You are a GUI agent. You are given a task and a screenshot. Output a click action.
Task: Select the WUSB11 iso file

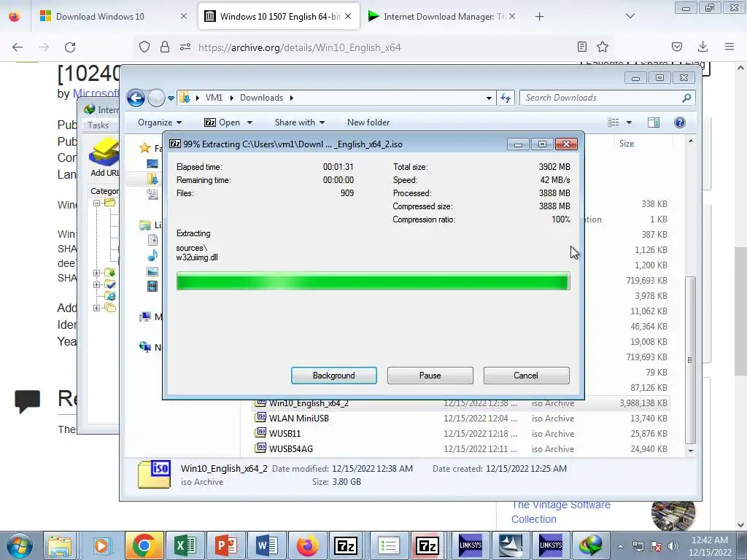coord(460,434)
